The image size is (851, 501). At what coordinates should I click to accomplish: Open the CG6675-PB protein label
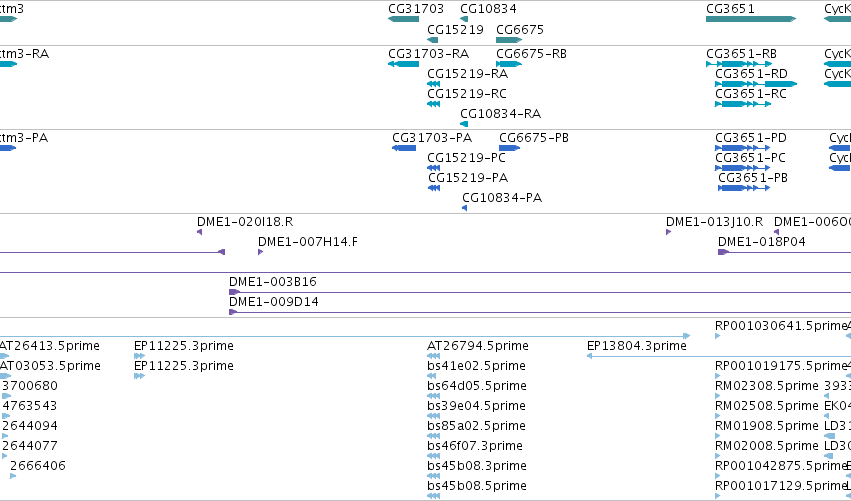coord(534,138)
